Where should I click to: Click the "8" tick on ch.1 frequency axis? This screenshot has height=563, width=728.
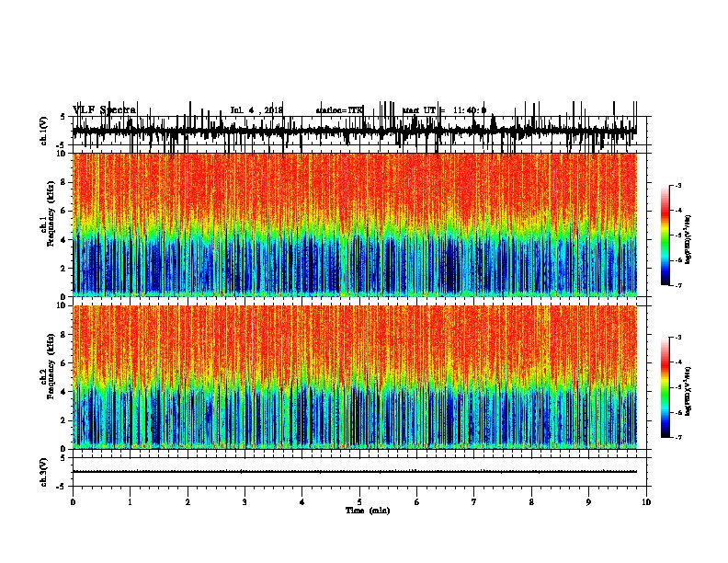click(64, 182)
